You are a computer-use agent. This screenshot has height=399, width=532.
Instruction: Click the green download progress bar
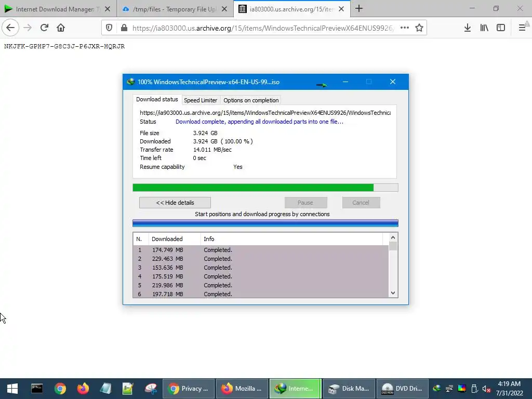point(265,188)
